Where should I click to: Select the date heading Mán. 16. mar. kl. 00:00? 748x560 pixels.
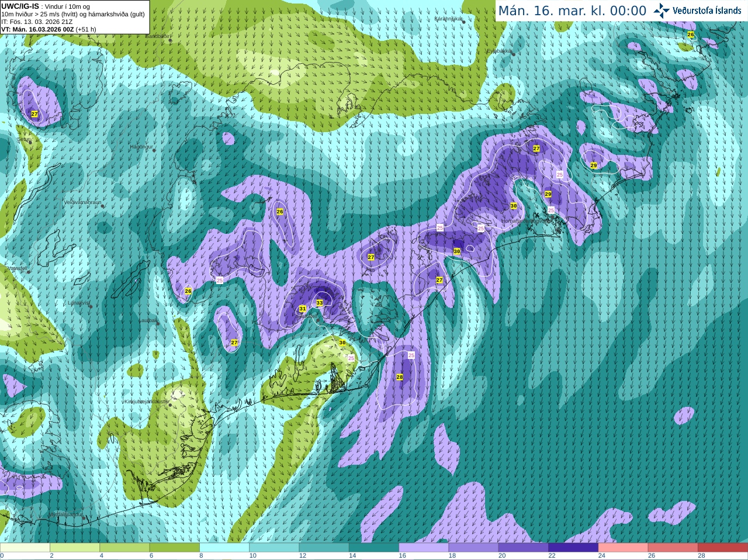572,11
